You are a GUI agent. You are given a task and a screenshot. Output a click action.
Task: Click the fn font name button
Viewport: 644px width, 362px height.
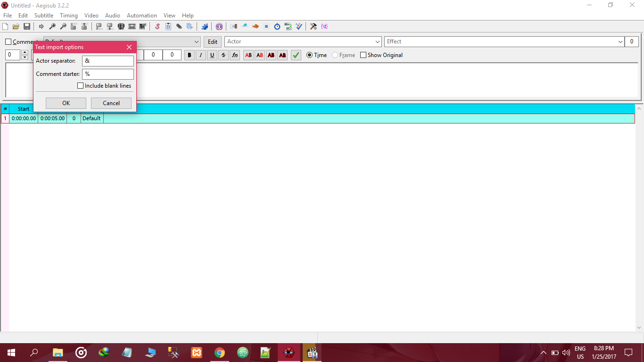pos(235,55)
